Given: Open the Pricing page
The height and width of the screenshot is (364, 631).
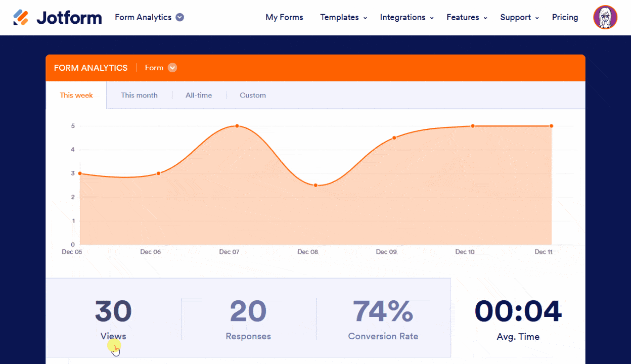Looking at the screenshot, I should click(565, 17).
